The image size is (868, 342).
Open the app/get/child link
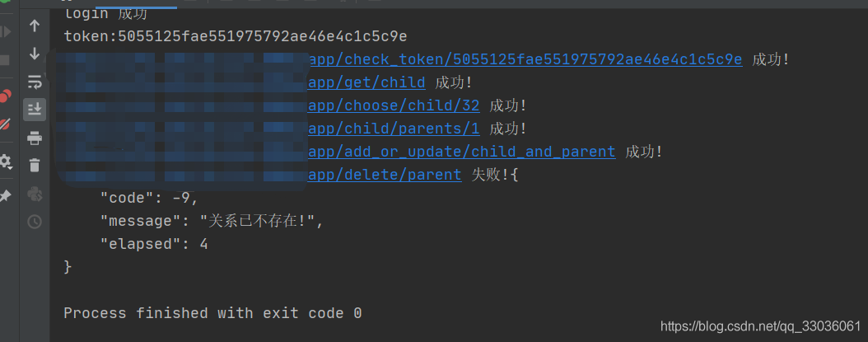coord(366,82)
